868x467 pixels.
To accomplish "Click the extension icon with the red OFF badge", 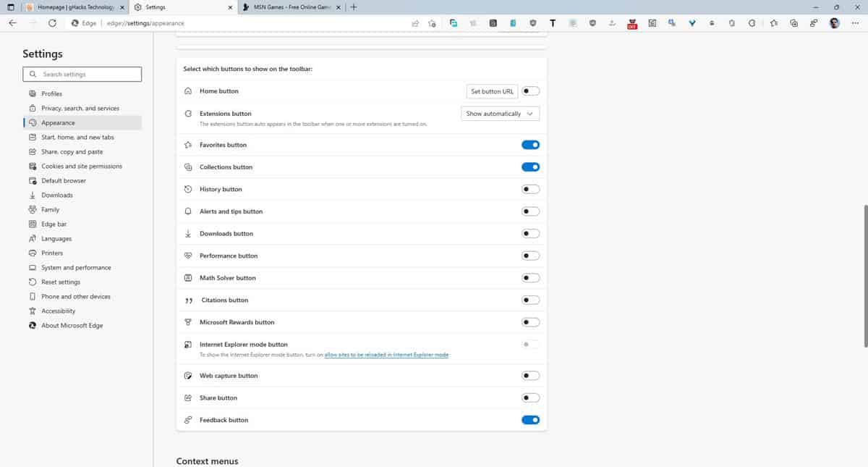I will point(631,22).
